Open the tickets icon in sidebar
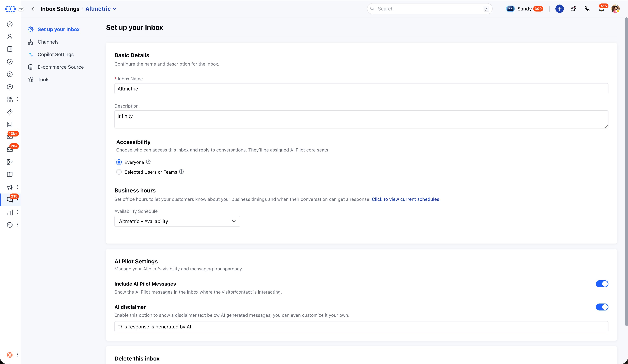This screenshot has width=628, height=364. click(x=10, y=112)
